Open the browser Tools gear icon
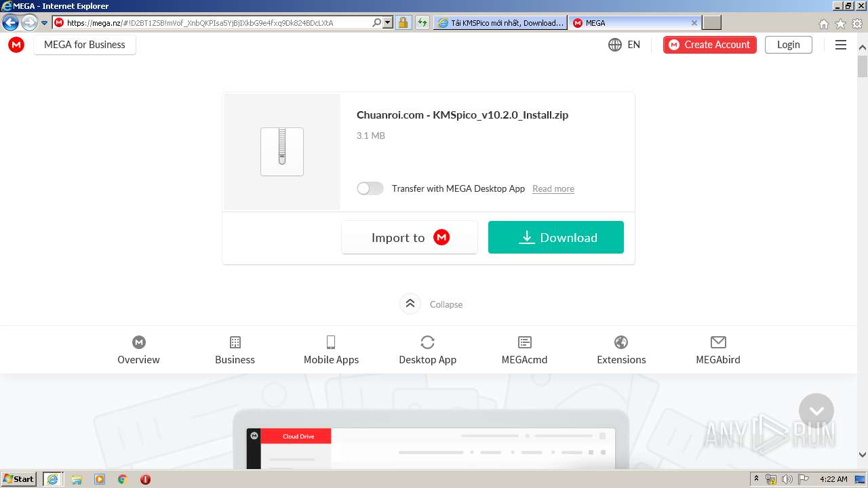 (857, 24)
